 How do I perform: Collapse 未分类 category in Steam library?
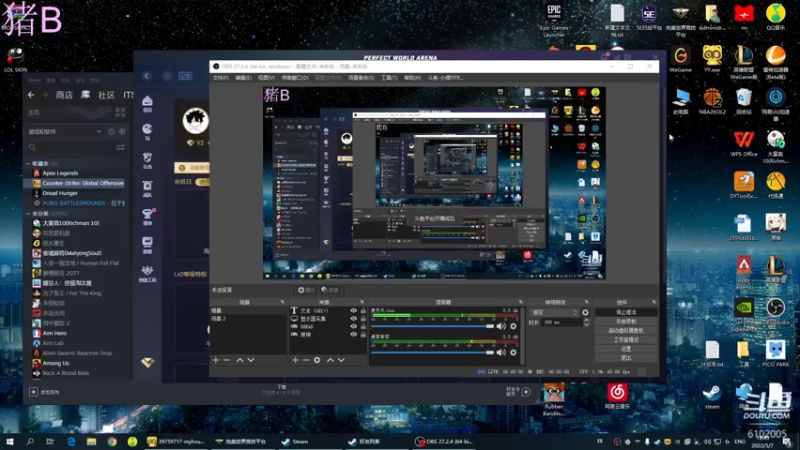29,213
